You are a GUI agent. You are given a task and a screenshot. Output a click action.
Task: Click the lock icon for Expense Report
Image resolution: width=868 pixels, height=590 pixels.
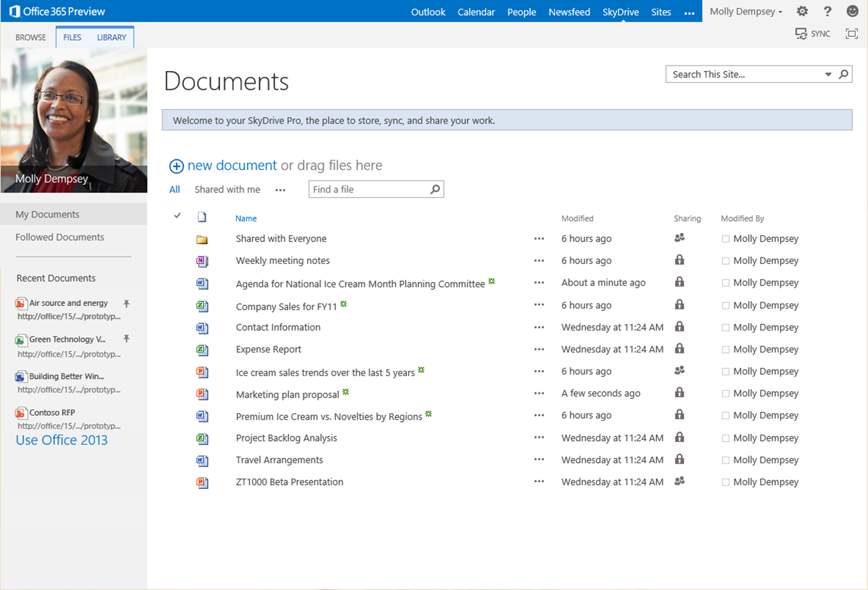[679, 349]
